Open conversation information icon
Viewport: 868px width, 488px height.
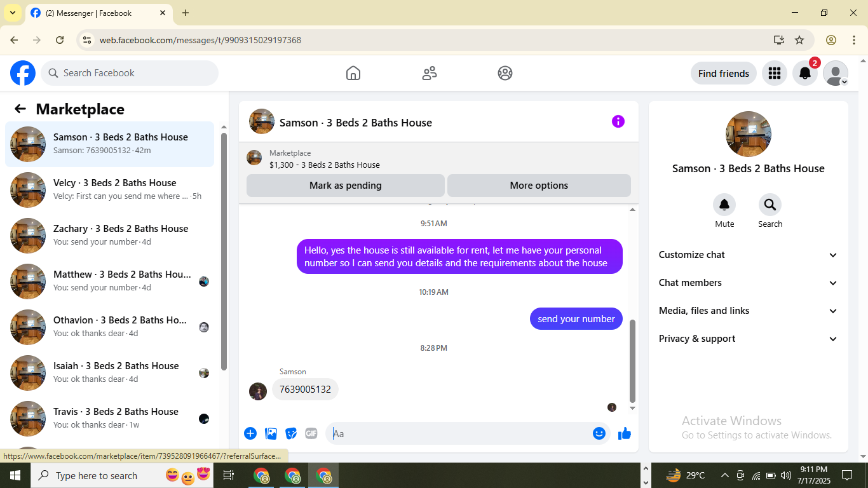tap(618, 121)
